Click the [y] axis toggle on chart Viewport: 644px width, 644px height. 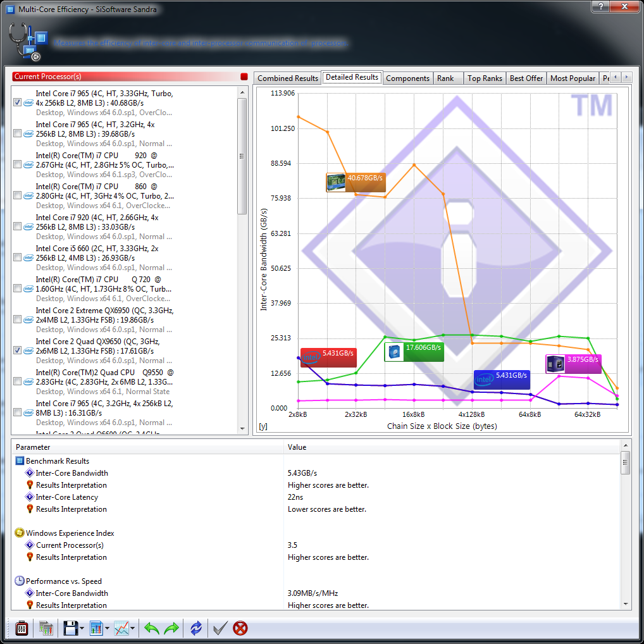tap(263, 426)
